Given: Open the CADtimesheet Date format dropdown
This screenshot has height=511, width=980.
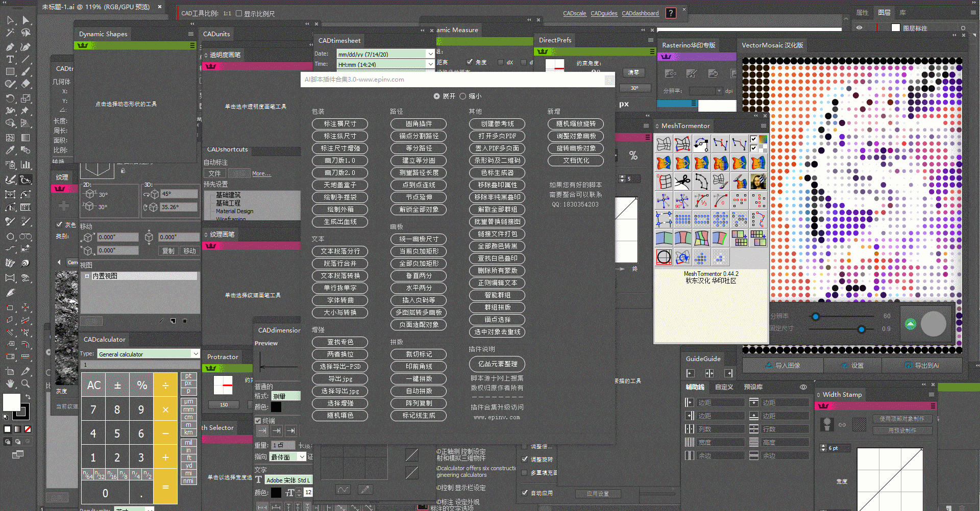Looking at the screenshot, I should [x=430, y=54].
